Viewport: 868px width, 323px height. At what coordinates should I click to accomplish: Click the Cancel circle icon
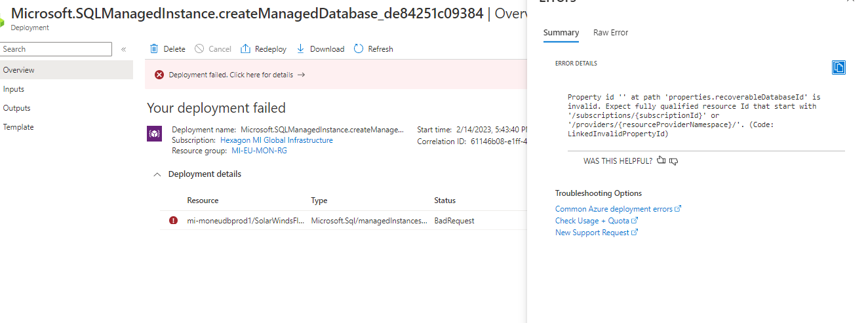coord(200,49)
